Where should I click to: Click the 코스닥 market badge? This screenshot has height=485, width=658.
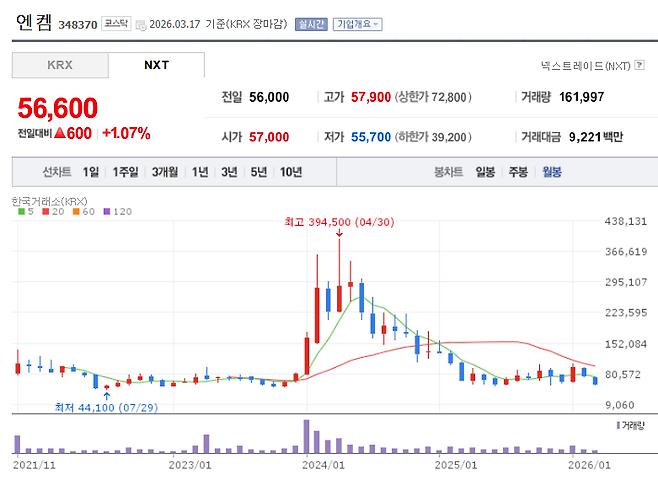click(117, 23)
